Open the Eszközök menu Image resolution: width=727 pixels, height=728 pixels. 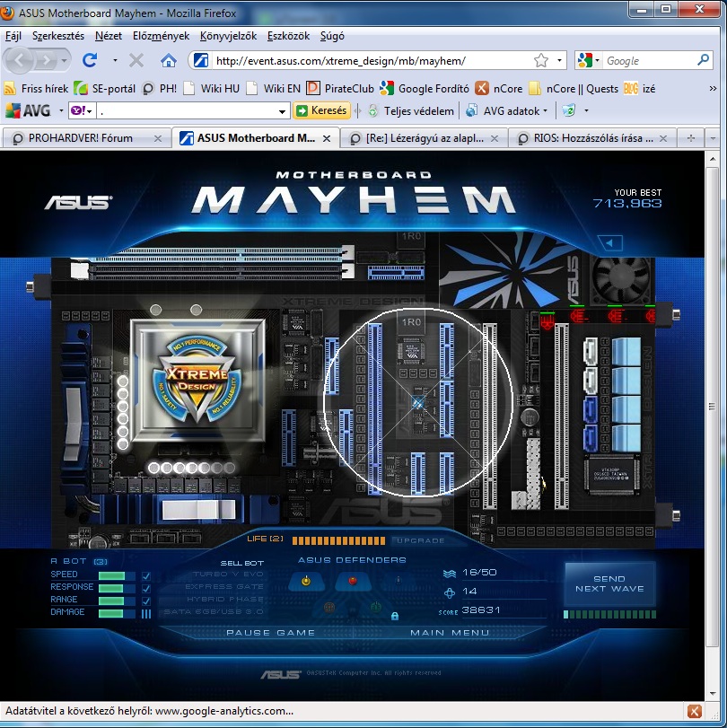pyautogui.click(x=288, y=36)
